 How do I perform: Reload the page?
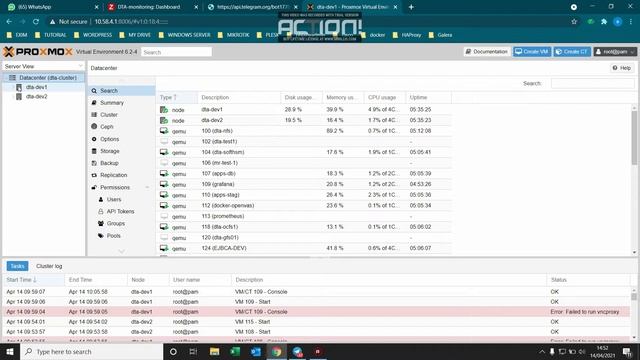36,22
